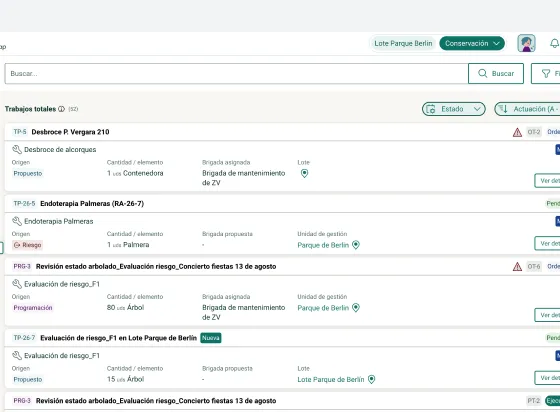Open the Actuación sort dropdown

[x=527, y=109]
